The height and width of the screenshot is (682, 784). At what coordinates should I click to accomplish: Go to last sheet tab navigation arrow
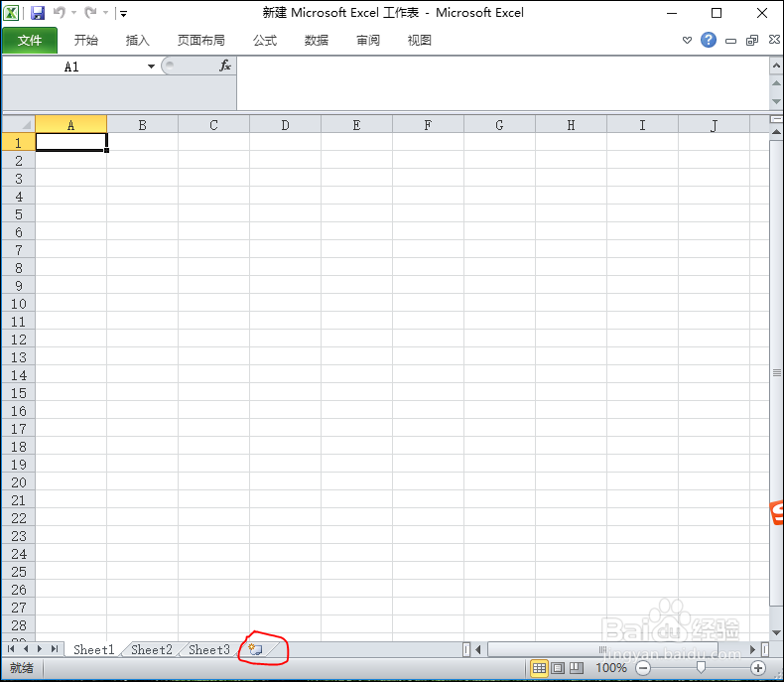coord(55,649)
